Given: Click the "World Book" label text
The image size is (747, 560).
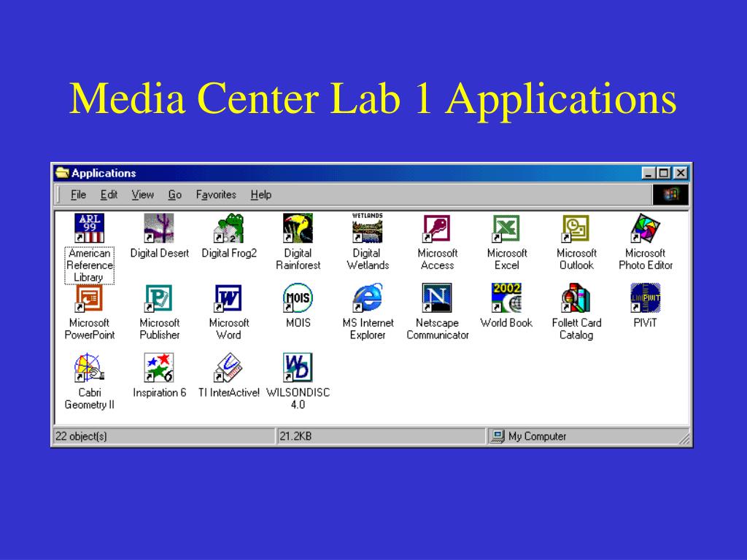Looking at the screenshot, I should pyautogui.click(x=506, y=323).
